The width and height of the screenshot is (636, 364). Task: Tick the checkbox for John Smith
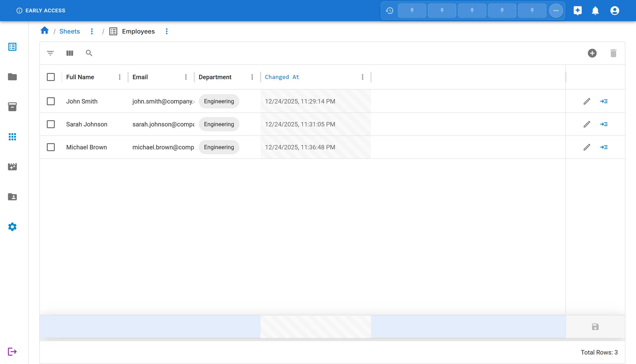pyautogui.click(x=51, y=101)
